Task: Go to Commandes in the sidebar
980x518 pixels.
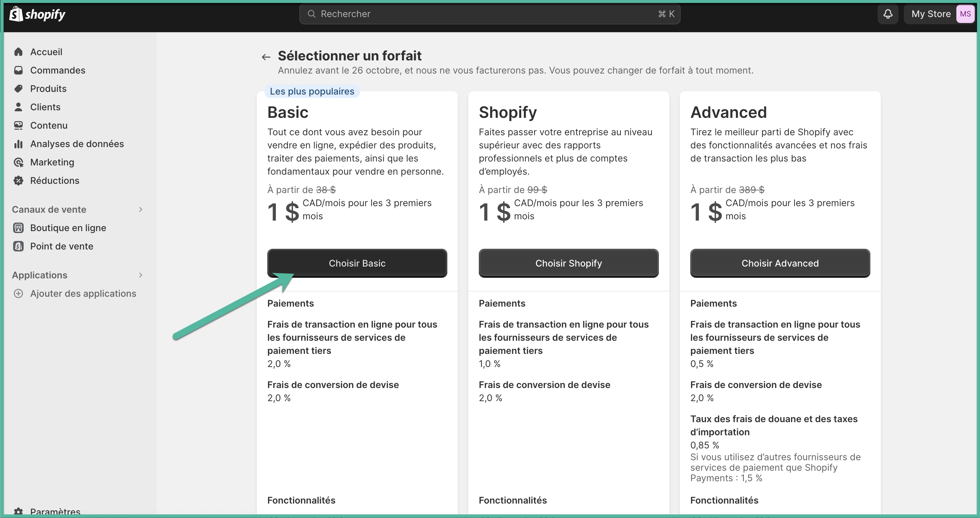Action: pos(58,70)
